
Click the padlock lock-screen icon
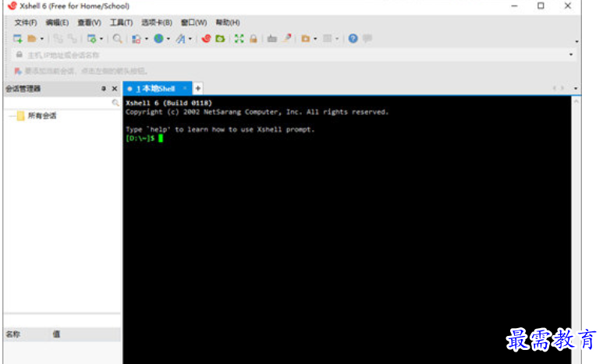tap(253, 38)
